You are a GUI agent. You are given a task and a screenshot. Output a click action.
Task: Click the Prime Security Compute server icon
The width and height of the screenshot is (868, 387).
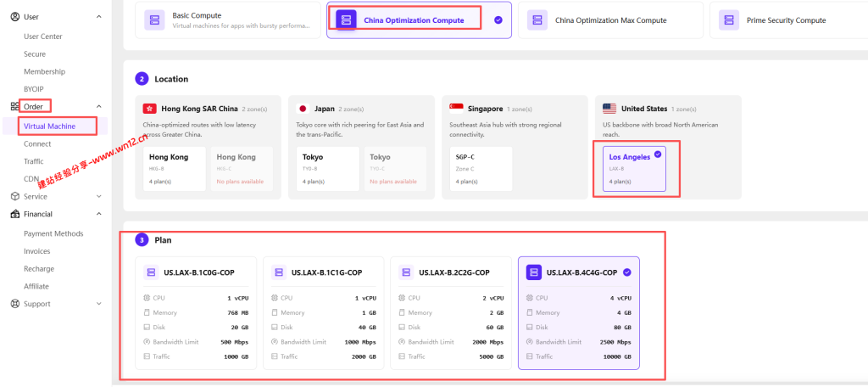[x=728, y=20]
